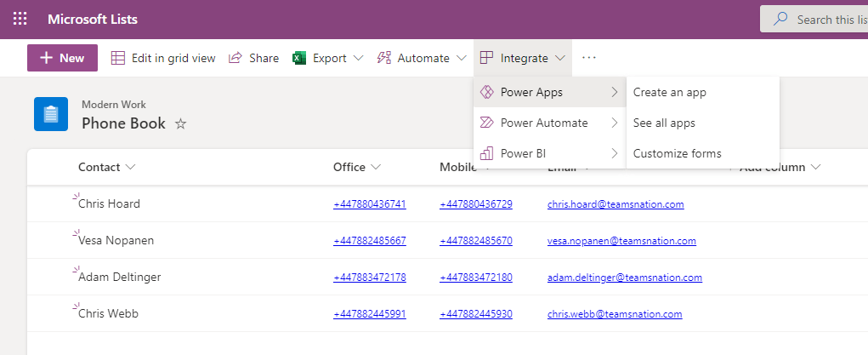The height and width of the screenshot is (355, 868).
Task: Click into the Search this list box
Action: (825, 20)
